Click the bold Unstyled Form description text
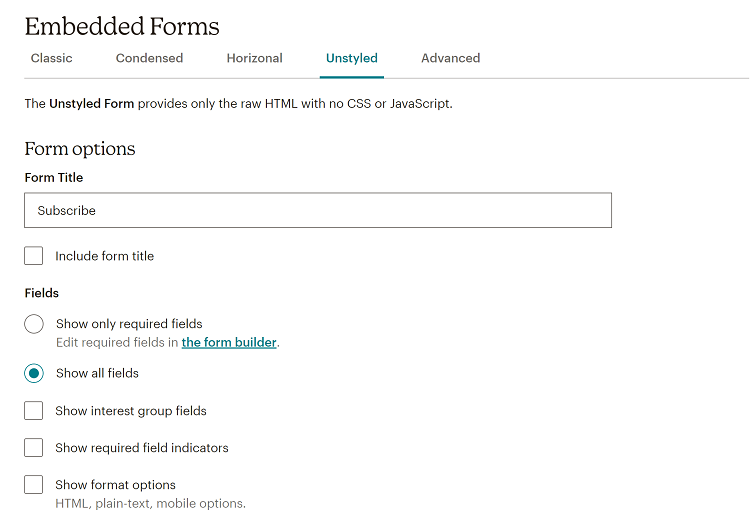Viewport: 750px width, 520px height. 91,103
